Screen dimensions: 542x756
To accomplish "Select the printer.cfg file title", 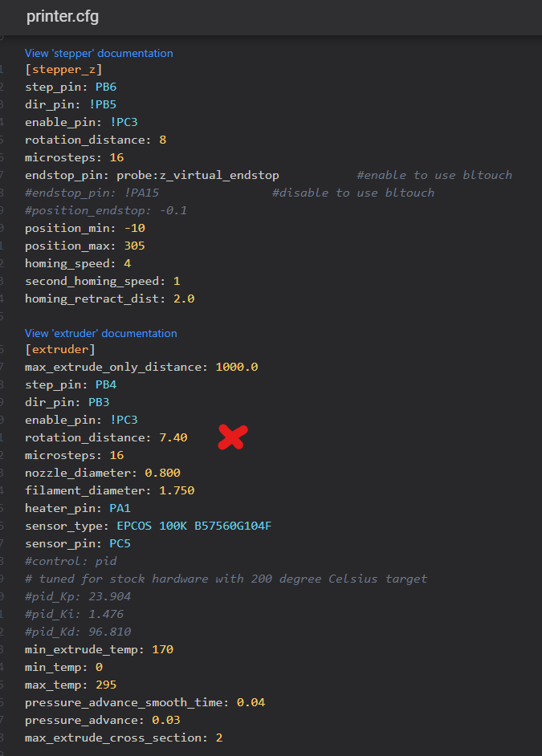I will [x=63, y=16].
